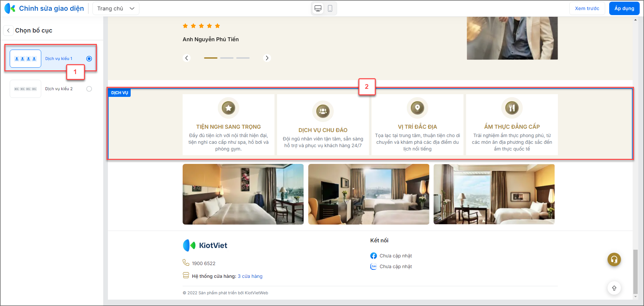
Task: Open the Trang chủ page dropdown
Action: click(x=116, y=8)
